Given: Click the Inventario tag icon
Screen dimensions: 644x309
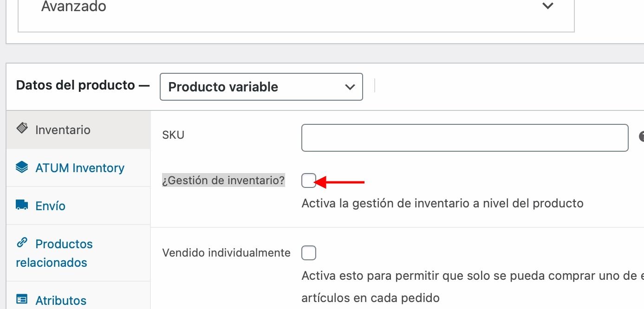Looking at the screenshot, I should click(22, 128).
